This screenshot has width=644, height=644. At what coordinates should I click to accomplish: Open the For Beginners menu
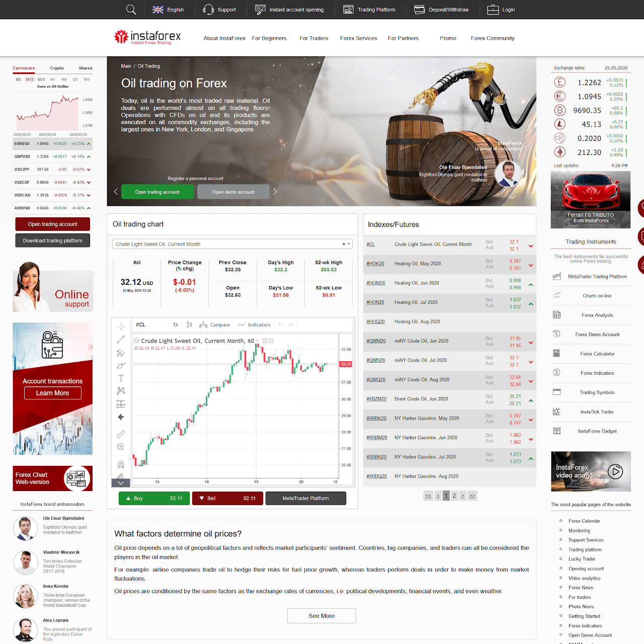269,38
